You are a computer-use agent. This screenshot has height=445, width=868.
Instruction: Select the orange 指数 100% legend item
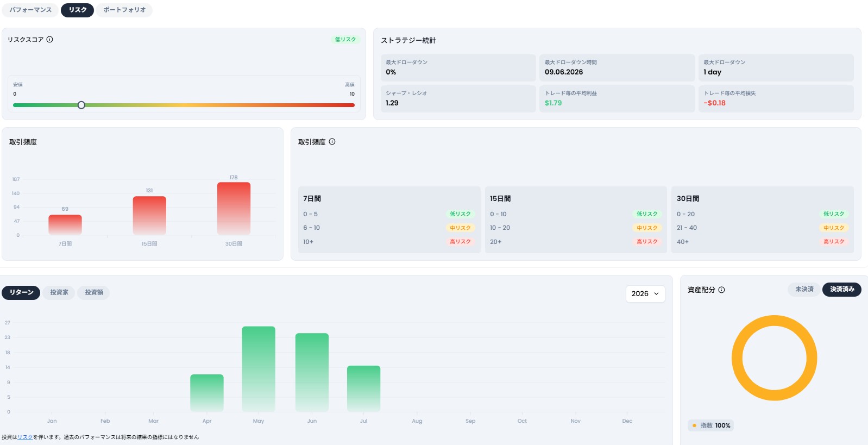[x=711, y=425]
